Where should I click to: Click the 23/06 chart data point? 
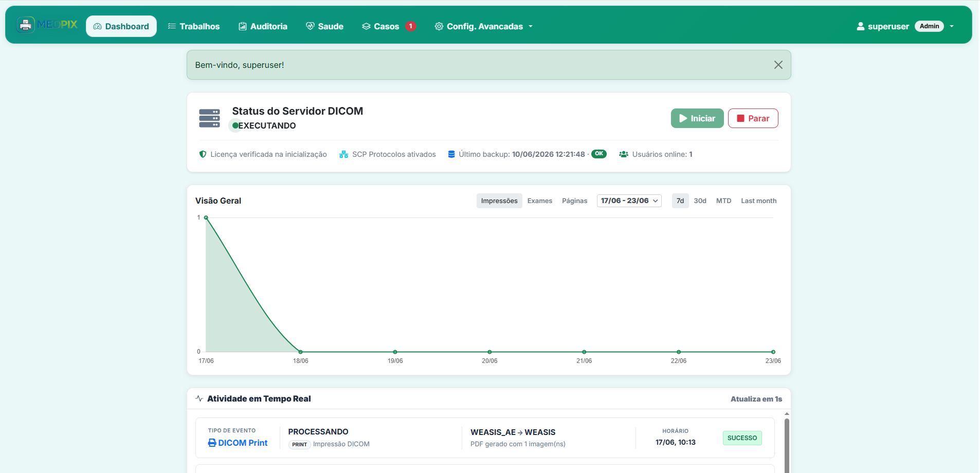(773, 352)
